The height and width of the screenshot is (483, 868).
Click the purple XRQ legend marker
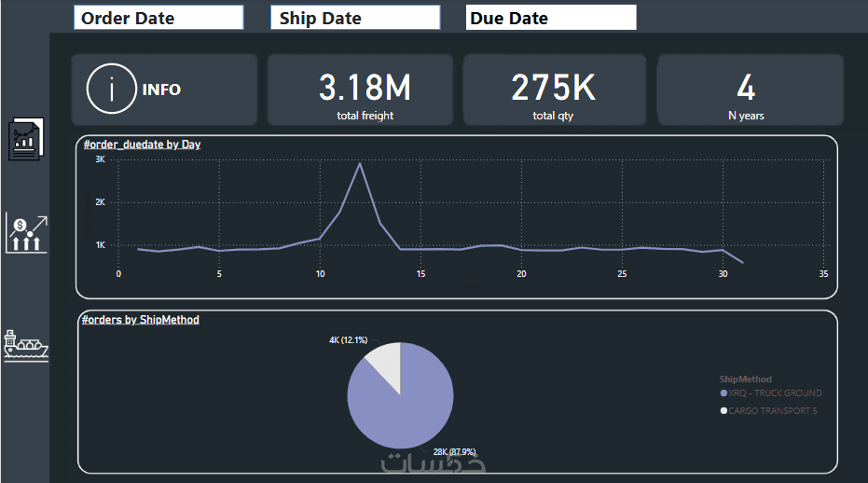723,393
